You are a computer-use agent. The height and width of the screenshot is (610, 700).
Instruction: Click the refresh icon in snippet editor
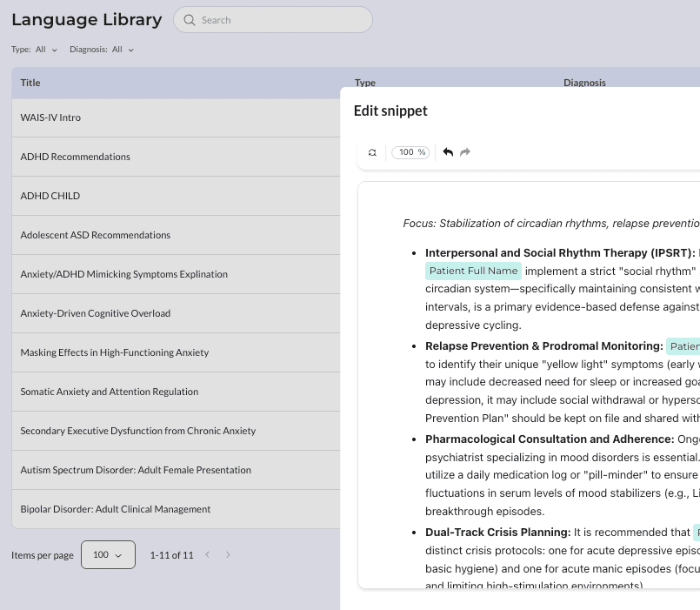coord(372,151)
